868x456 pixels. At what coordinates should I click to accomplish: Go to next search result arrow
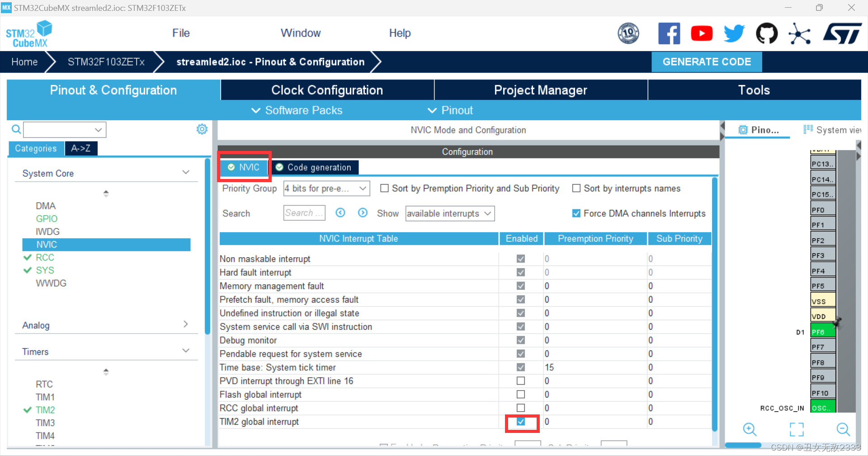point(363,213)
